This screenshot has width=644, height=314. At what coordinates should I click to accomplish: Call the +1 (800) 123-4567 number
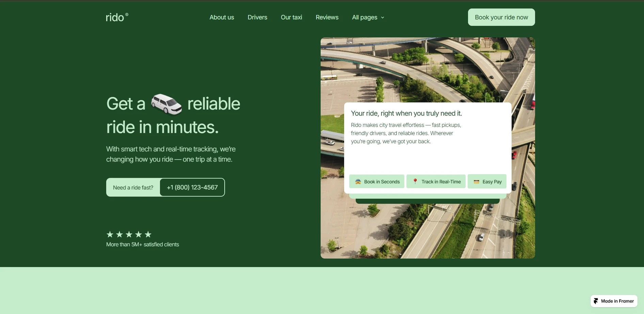coord(192,187)
